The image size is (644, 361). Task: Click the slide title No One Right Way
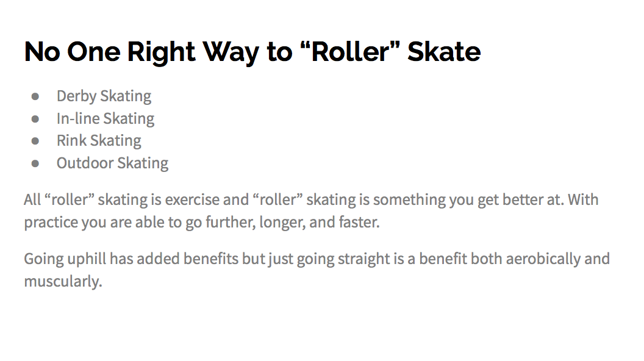pos(252,52)
